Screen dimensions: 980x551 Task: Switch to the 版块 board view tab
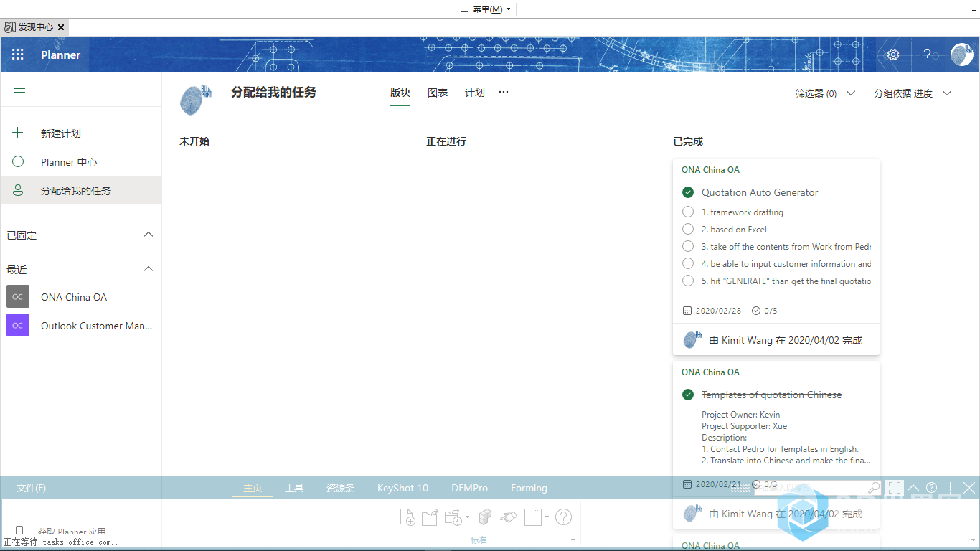pos(400,93)
